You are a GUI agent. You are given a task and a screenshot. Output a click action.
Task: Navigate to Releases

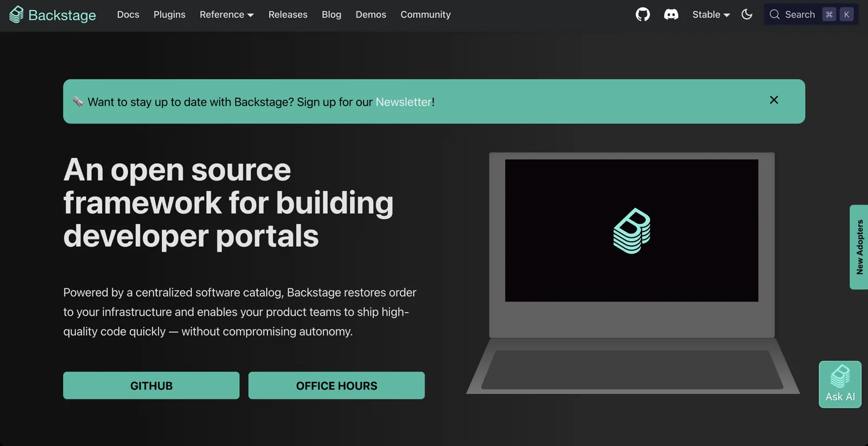[x=288, y=15]
